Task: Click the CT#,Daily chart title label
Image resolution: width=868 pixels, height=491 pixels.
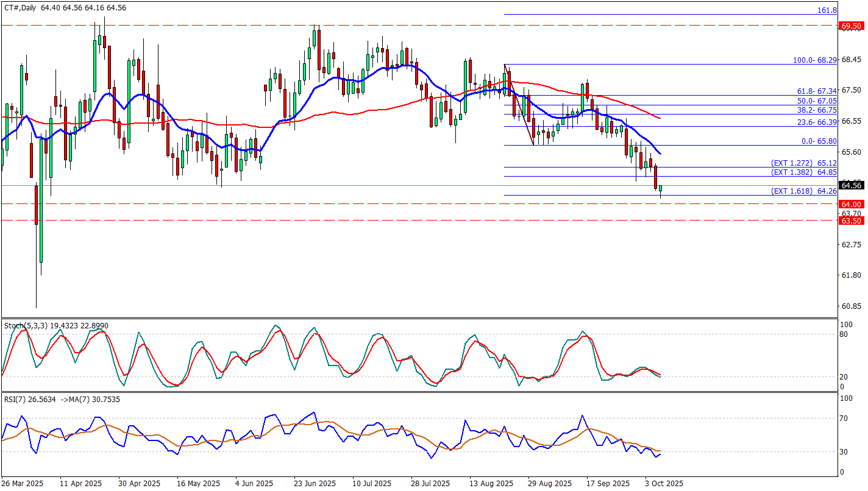Action: [20, 6]
